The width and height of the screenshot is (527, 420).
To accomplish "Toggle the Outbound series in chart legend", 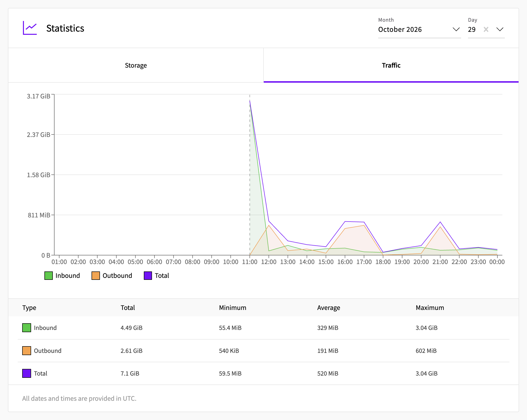I will tap(112, 276).
